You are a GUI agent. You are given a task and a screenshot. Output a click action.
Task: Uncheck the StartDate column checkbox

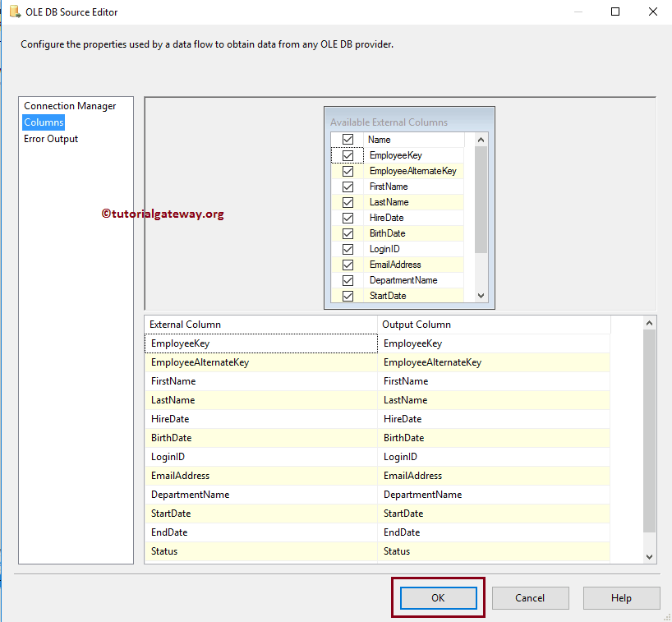(x=347, y=295)
